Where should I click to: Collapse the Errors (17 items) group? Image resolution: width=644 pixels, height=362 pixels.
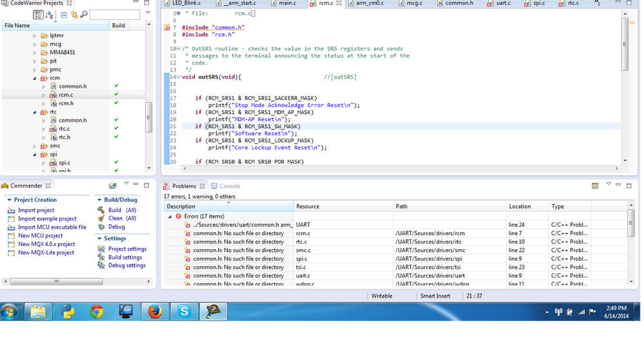point(170,216)
